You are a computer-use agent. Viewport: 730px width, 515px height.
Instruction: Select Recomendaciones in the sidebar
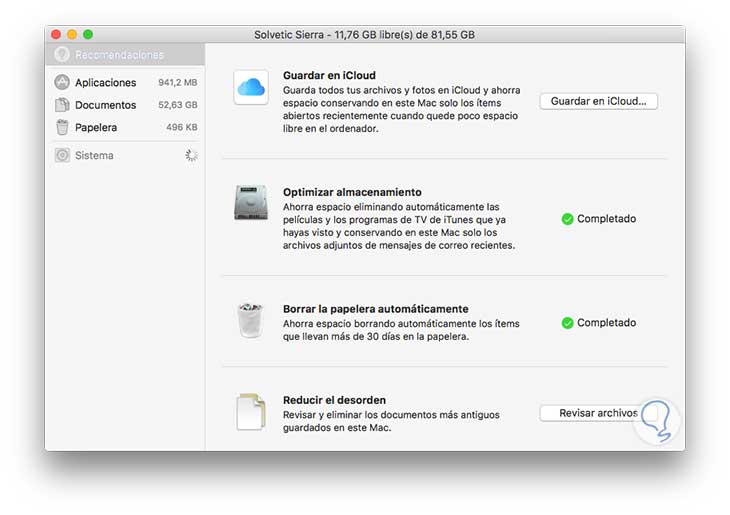tap(118, 55)
